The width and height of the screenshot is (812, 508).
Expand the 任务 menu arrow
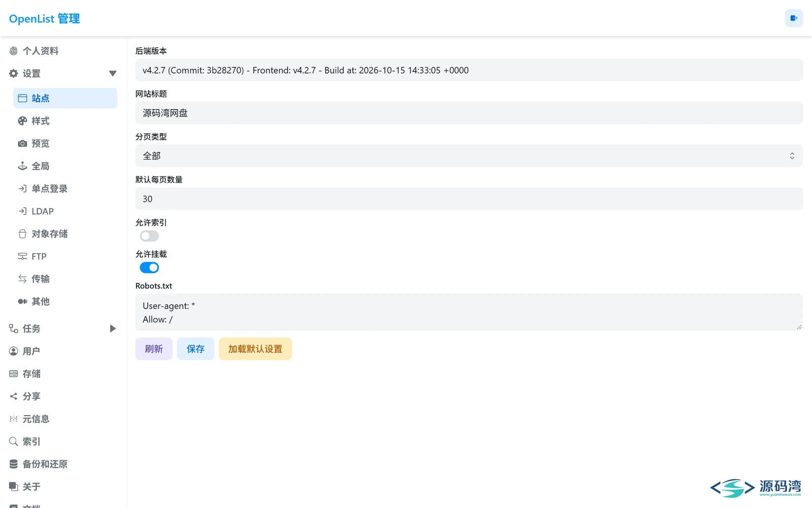(x=113, y=329)
